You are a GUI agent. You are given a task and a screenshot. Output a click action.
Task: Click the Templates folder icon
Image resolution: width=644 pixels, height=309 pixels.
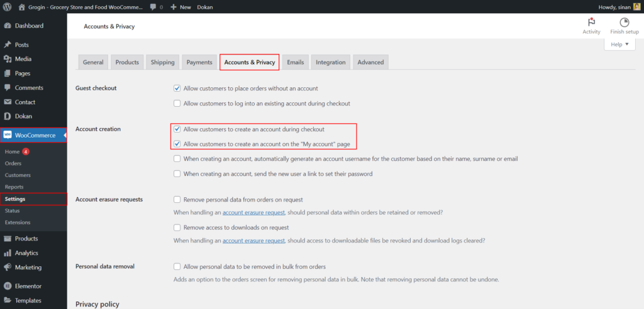pyautogui.click(x=8, y=300)
